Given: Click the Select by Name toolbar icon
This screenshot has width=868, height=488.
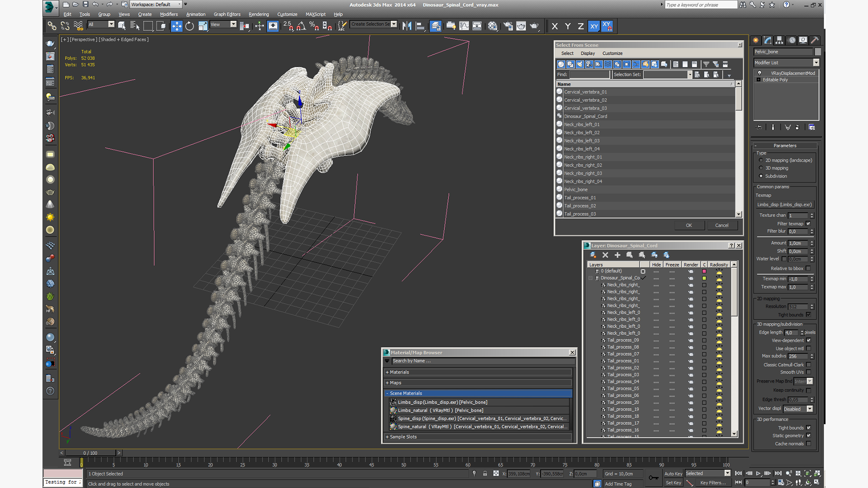Looking at the screenshot, I should pyautogui.click(x=135, y=26).
